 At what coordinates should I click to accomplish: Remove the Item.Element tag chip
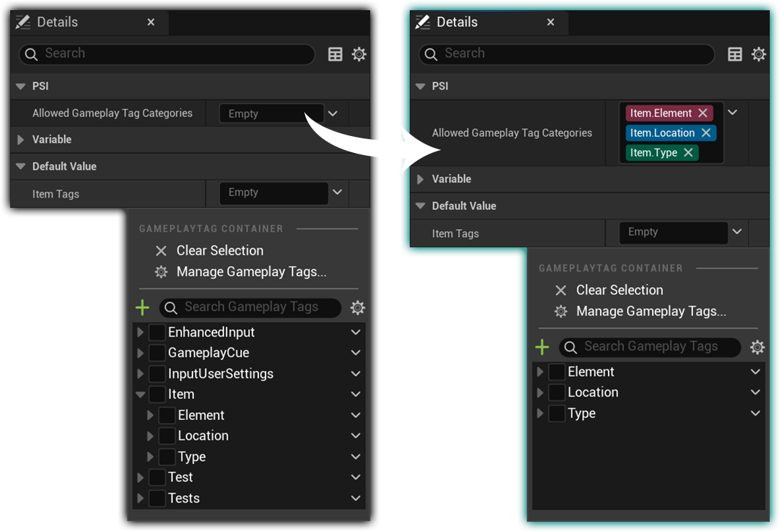click(x=702, y=113)
